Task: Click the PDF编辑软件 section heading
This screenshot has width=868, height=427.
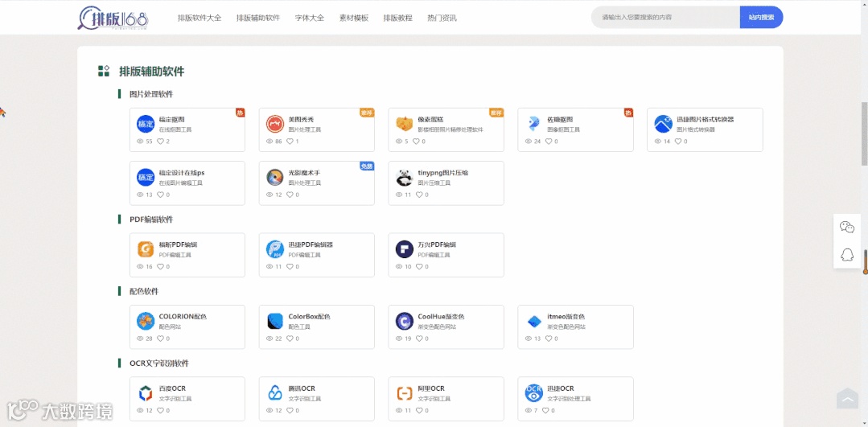Action: [x=151, y=220]
